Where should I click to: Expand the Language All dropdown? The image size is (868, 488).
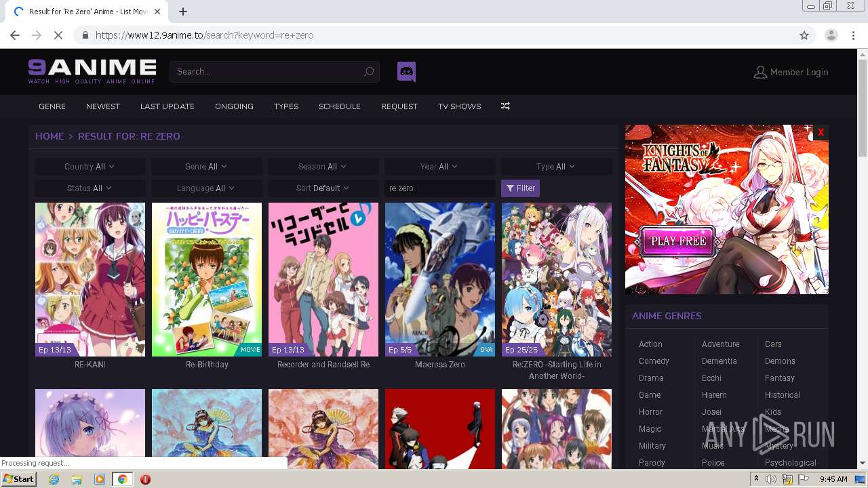coord(207,188)
